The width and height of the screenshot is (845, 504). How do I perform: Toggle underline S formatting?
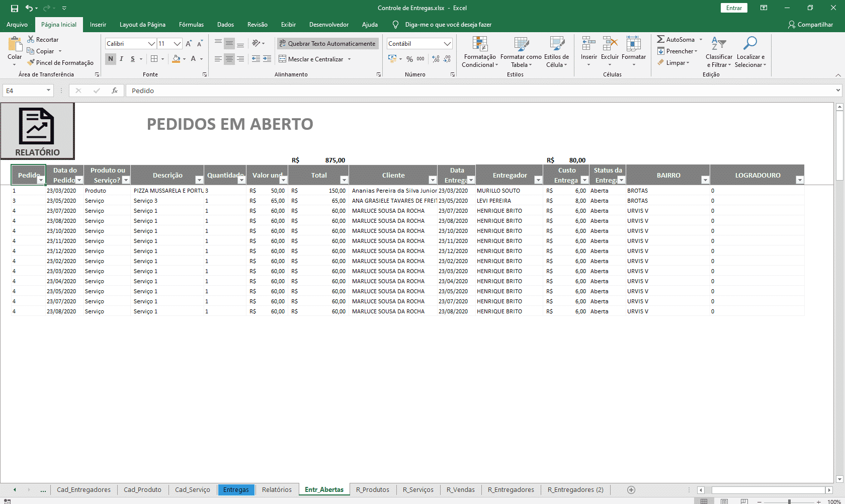coord(133,59)
